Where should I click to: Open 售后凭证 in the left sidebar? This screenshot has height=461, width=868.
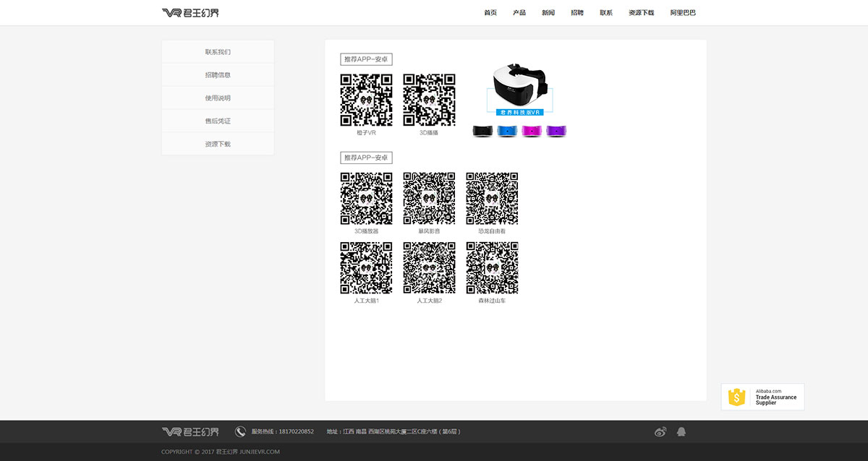[x=218, y=121]
